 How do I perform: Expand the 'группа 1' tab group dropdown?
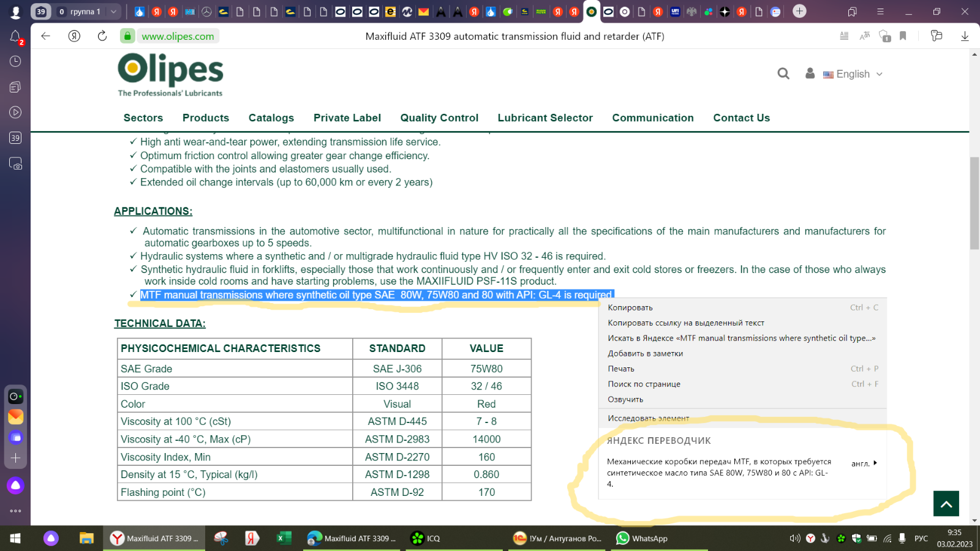(x=113, y=12)
